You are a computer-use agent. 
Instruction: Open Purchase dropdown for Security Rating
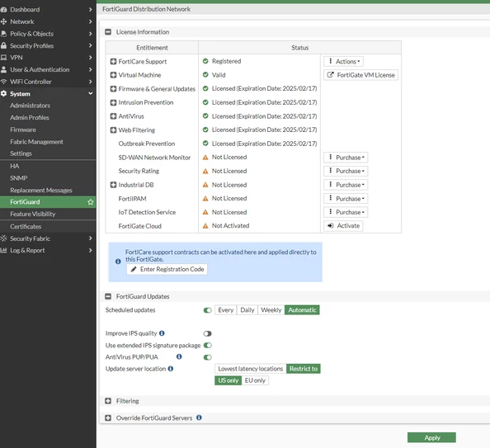(346, 171)
